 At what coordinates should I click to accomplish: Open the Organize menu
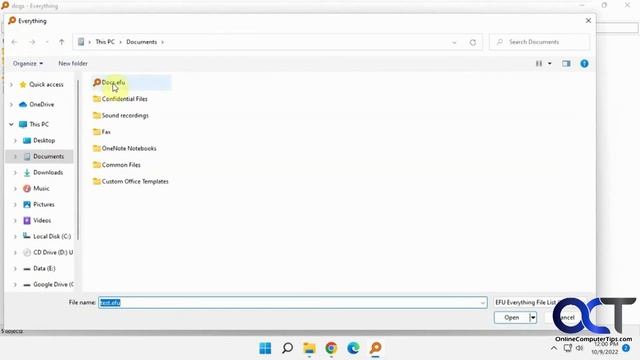click(x=28, y=64)
